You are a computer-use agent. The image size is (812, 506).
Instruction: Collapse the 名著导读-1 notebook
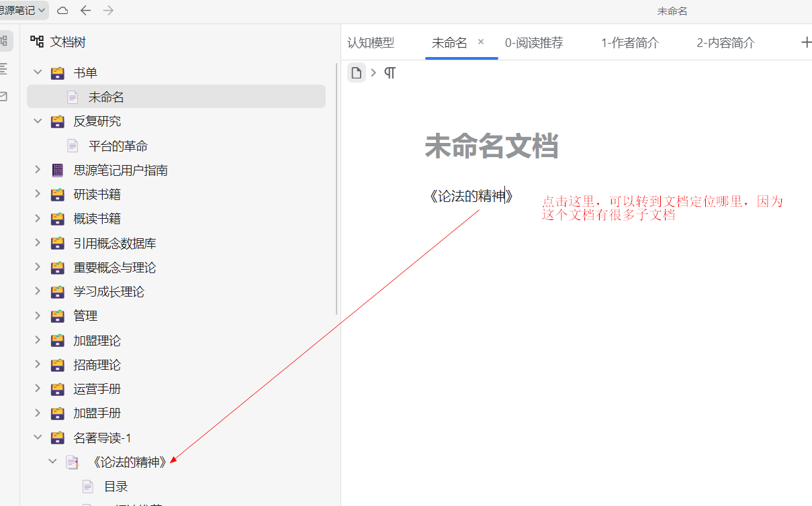click(38, 437)
